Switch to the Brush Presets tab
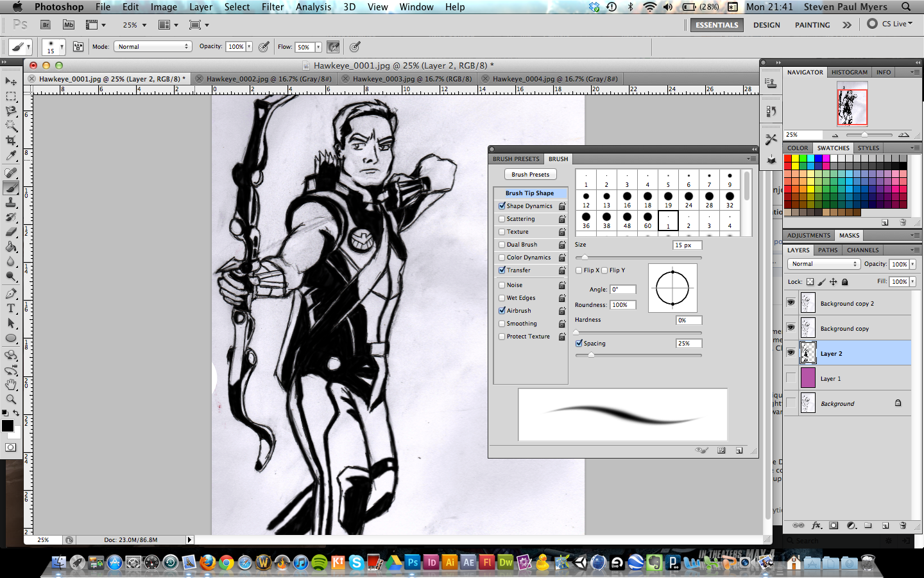 coord(516,159)
